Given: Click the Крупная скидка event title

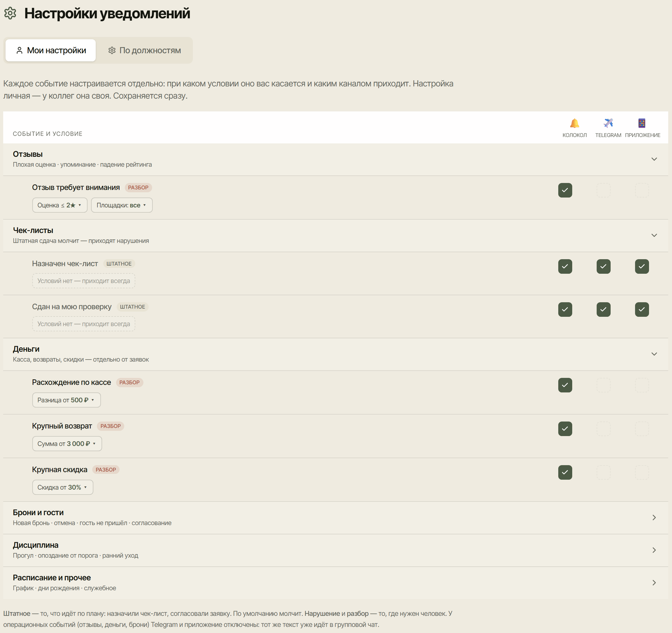Looking at the screenshot, I should point(60,470).
